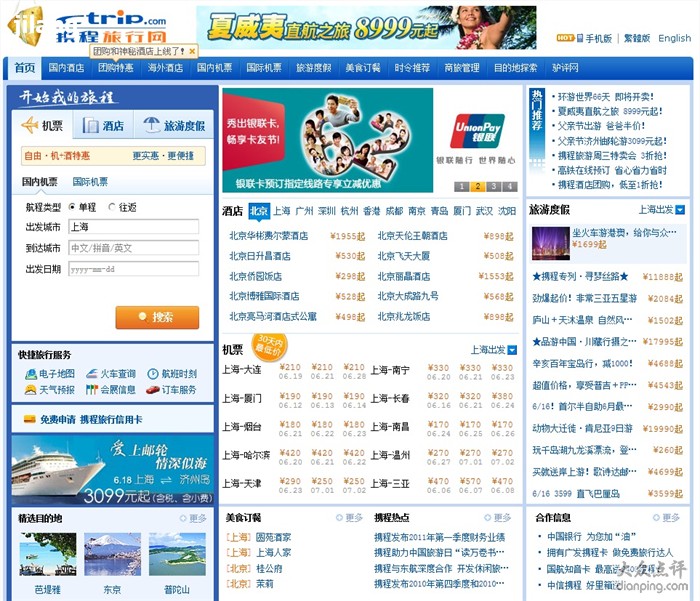
Task: Click the orange 搜索 search button
Action: tap(157, 317)
